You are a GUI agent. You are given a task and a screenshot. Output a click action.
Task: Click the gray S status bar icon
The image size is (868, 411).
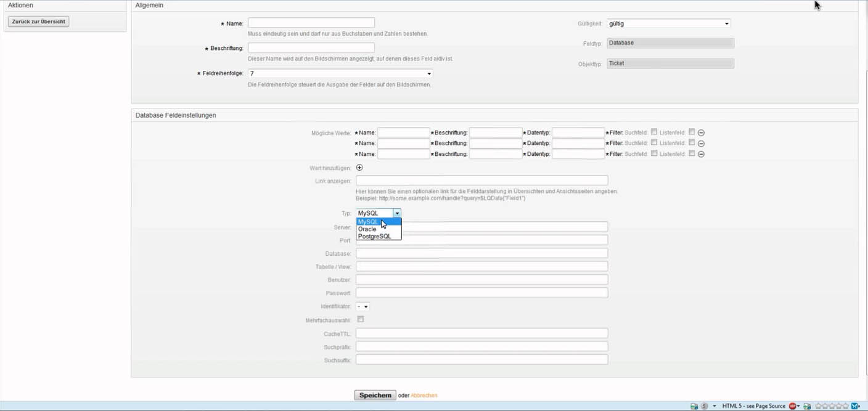click(x=704, y=406)
